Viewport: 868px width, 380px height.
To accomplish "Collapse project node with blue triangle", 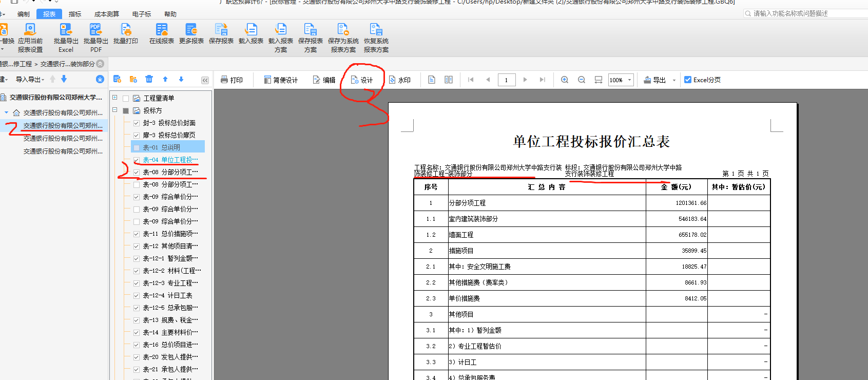I will tap(6, 112).
